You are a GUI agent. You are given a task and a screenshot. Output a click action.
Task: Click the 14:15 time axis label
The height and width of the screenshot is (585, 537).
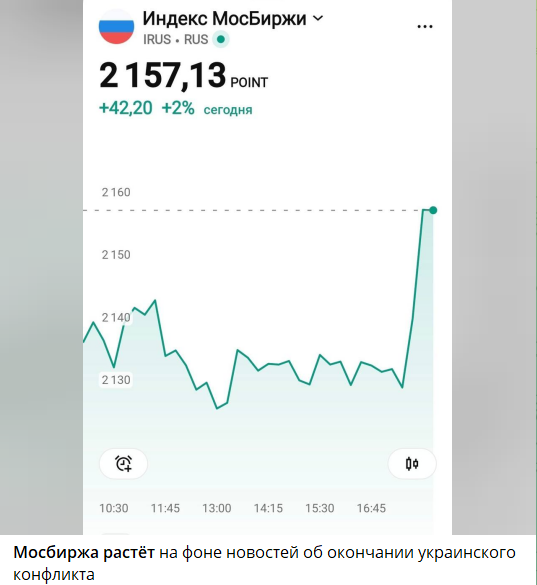(268, 508)
